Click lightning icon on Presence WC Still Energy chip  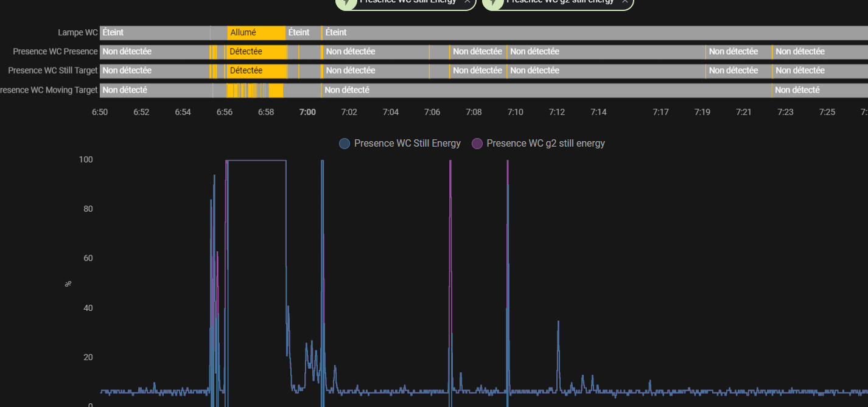coord(346,2)
